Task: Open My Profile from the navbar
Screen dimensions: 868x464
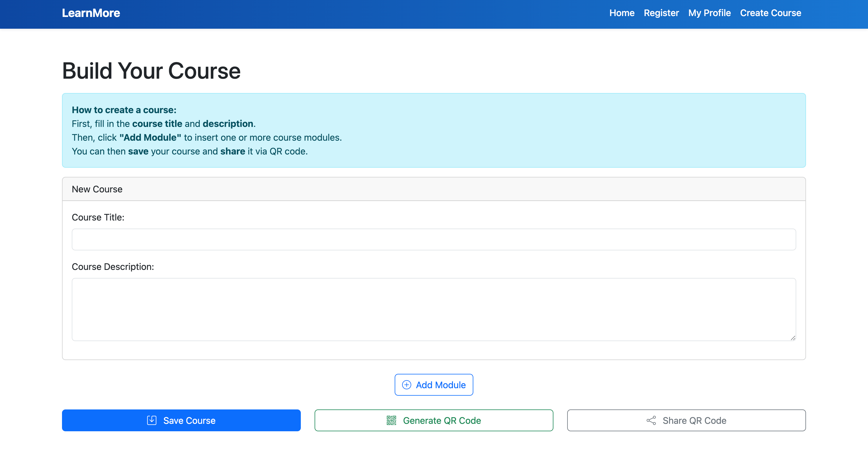Action: tap(709, 13)
